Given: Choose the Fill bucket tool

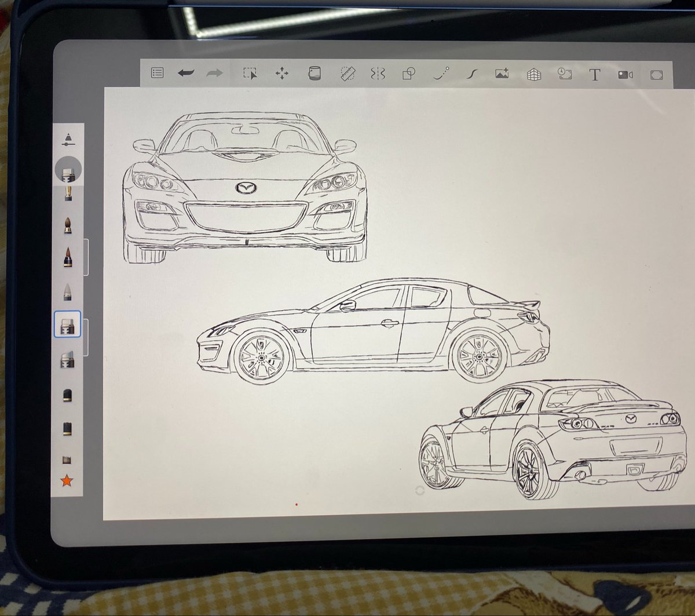Looking at the screenshot, I should tap(314, 74).
